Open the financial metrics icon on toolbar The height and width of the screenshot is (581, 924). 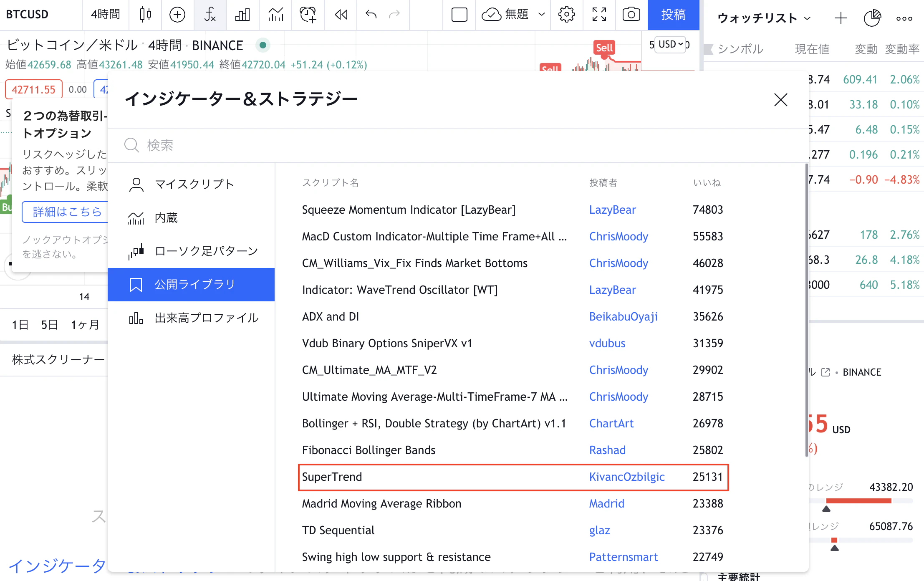tap(242, 15)
